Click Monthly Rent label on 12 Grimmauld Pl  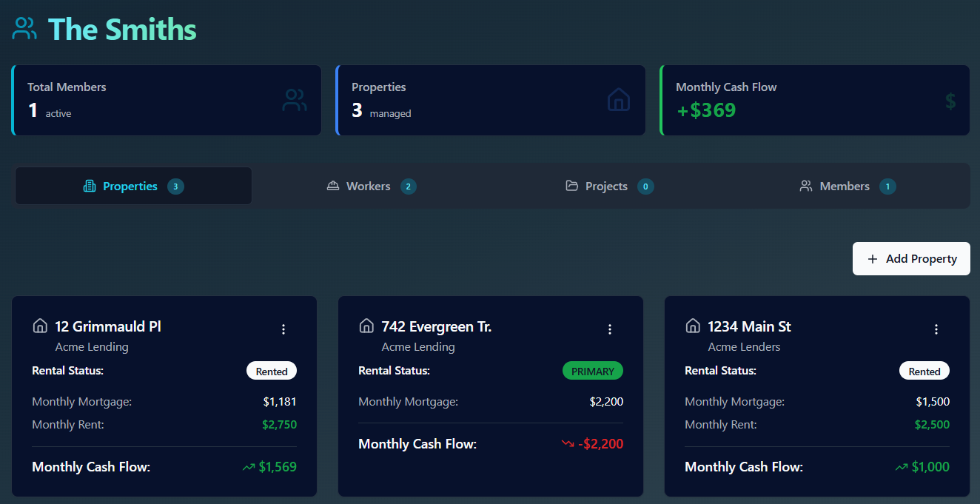(x=68, y=425)
